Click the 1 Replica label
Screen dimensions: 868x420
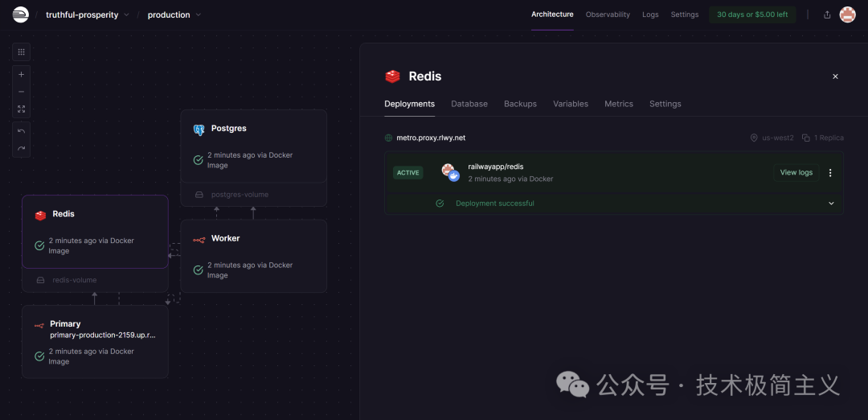tap(829, 138)
